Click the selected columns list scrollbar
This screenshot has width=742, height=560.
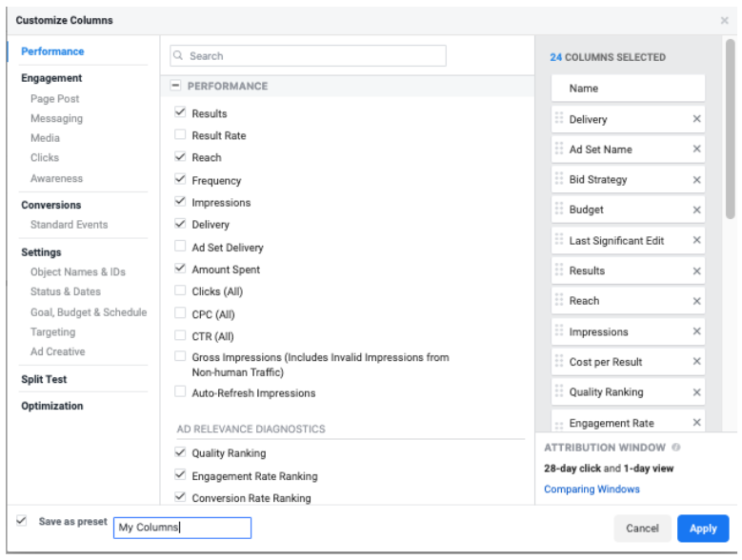tap(730, 133)
